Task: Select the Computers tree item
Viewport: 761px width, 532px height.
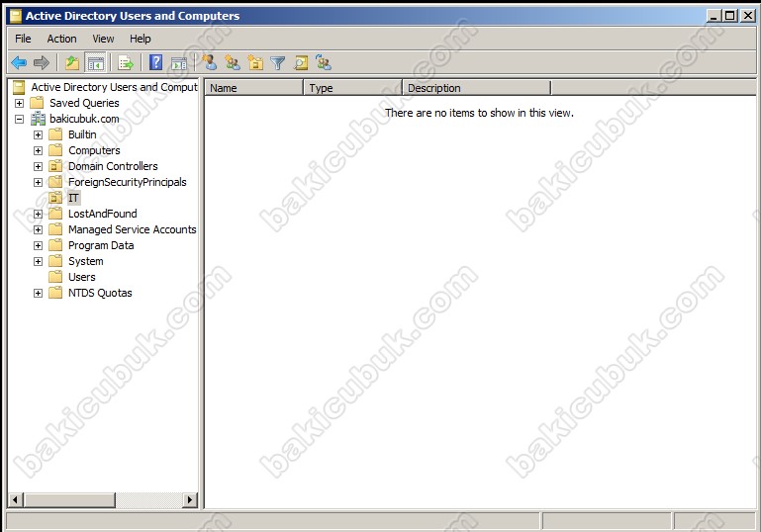Action: [x=94, y=150]
